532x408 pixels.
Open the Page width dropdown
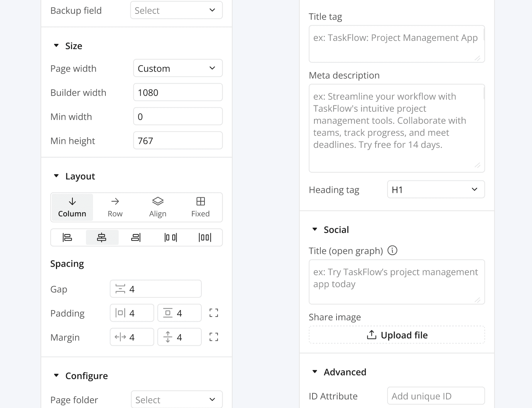(x=178, y=68)
